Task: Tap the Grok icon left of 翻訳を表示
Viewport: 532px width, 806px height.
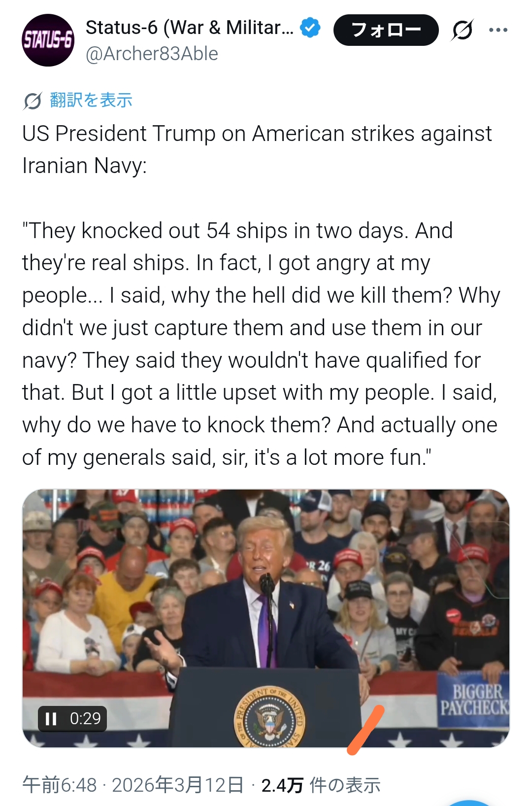Action: (33, 101)
